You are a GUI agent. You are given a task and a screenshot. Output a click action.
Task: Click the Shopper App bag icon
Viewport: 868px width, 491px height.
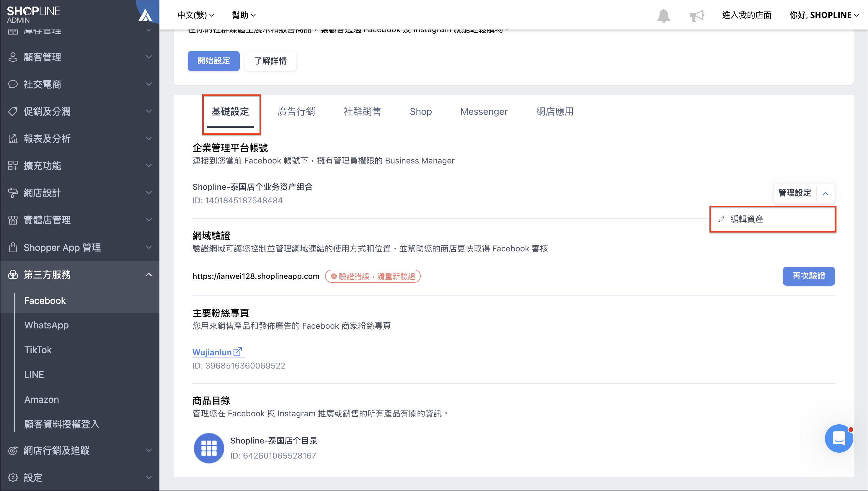13,247
